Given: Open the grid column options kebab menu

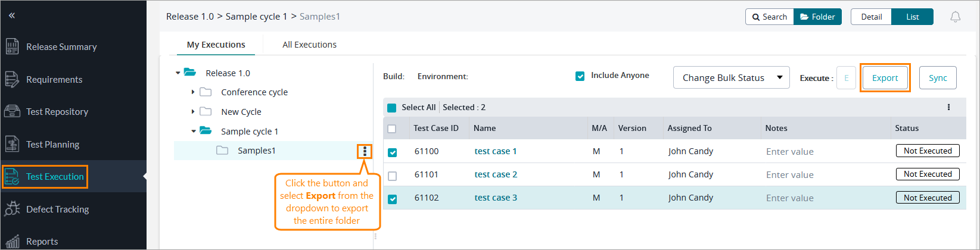Looking at the screenshot, I should coord(948,108).
